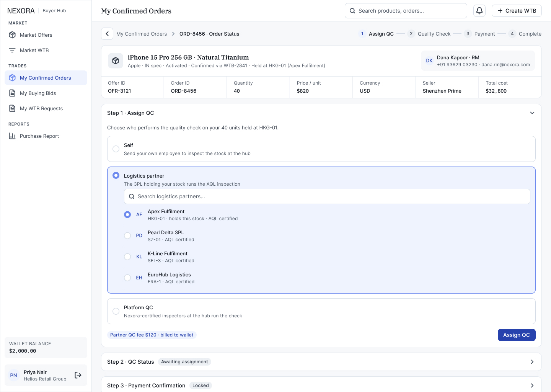Click My Confirmed Orders breadcrumb link
Screen dimensions: 551x392
[142, 34]
